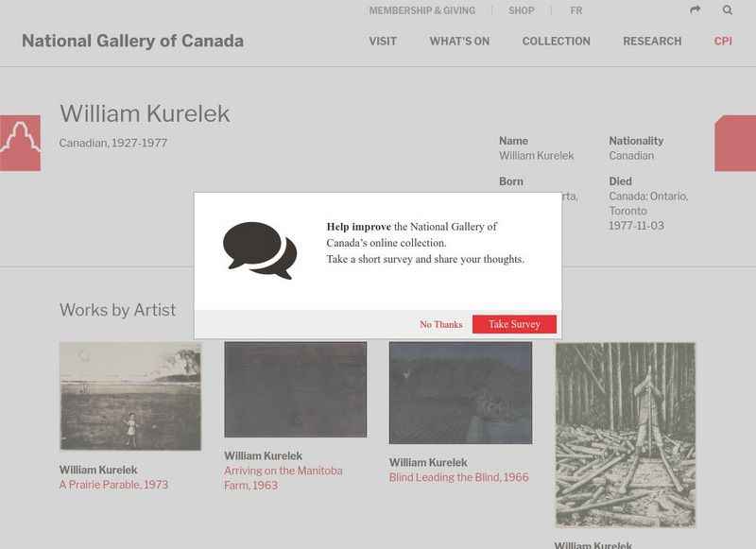756x549 pixels.
Task: Open the VISIT menu
Action: click(383, 42)
